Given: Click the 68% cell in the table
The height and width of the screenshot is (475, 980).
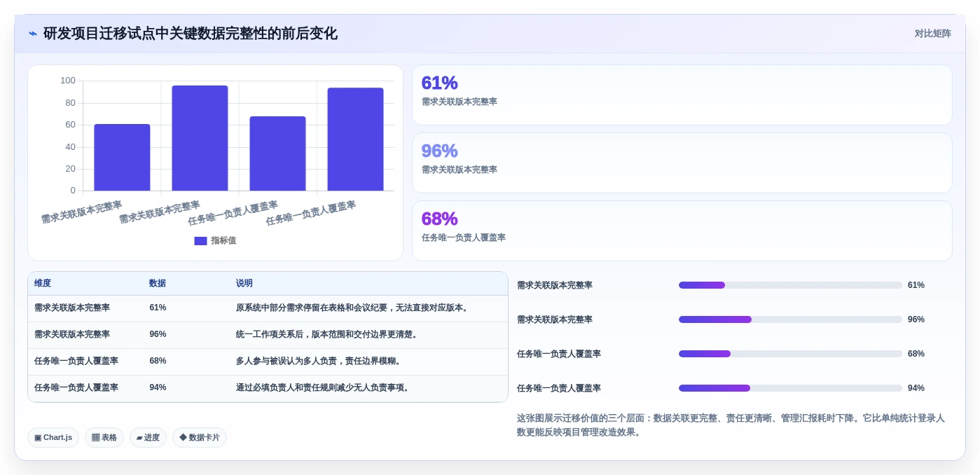Looking at the screenshot, I should (x=158, y=361).
